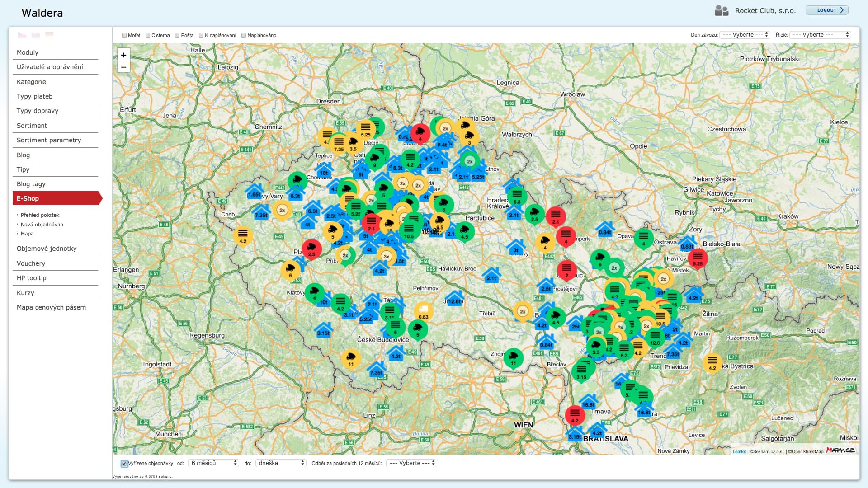Open the blue 18t house marker
868x488 pixels.
(324, 169)
